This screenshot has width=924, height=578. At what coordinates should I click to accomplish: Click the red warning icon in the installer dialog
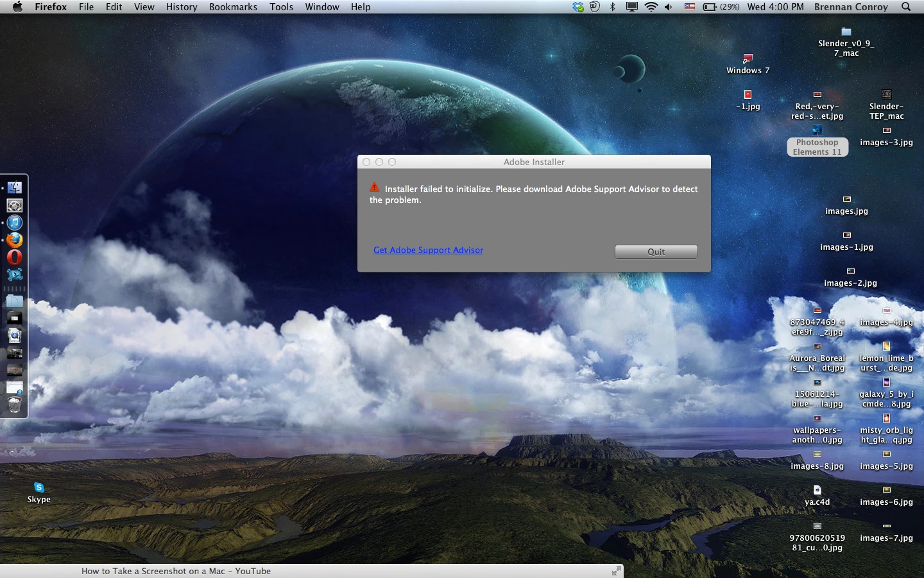pos(375,187)
